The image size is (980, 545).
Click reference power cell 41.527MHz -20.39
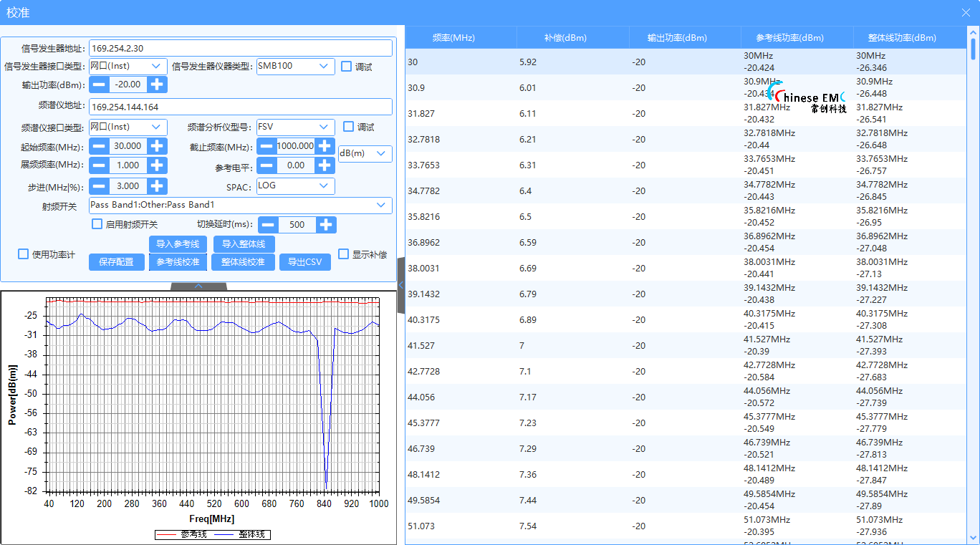[796, 345]
